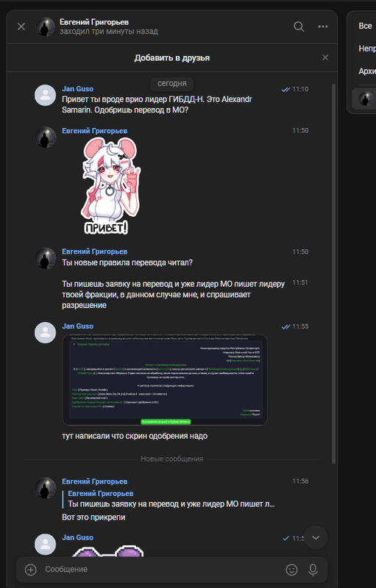Click Jan Guso name link above screenshot
Viewport: 376px width, 588px height.
(78, 326)
